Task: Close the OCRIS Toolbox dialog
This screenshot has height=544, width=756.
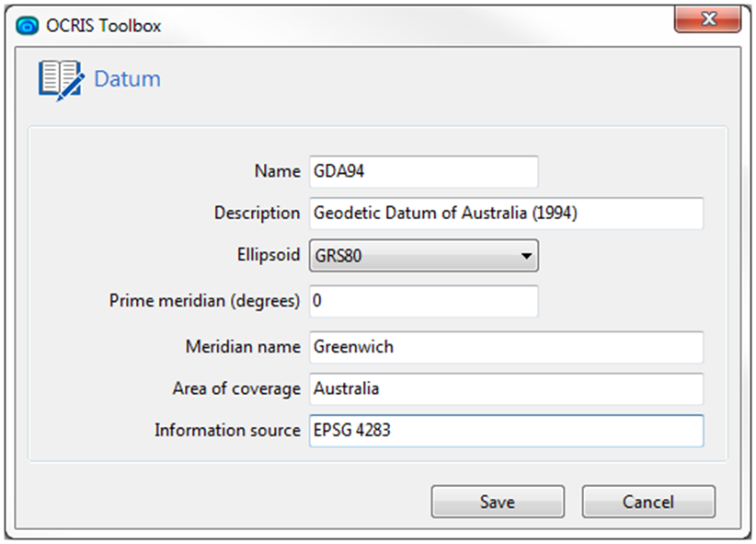Action: [707, 18]
